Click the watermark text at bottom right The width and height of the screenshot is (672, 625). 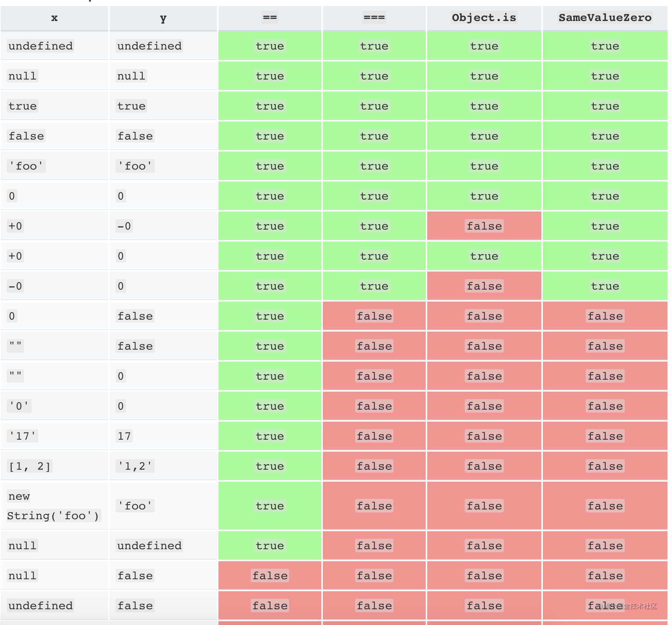(x=627, y=606)
